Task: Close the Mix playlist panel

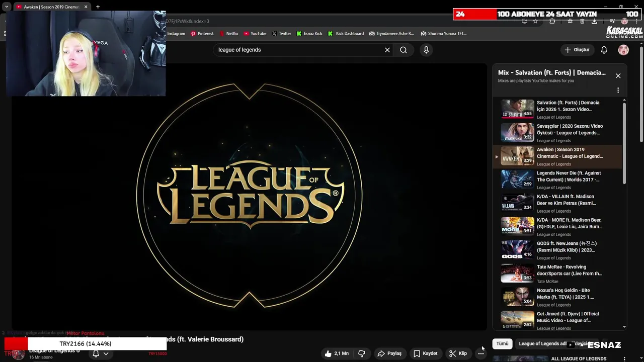Action: click(618, 76)
